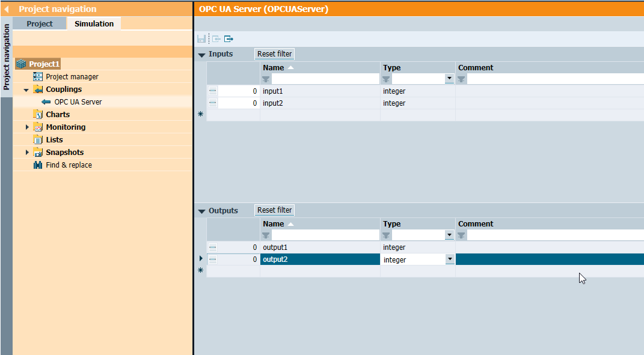The width and height of the screenshot is (644, 355).
Task: Focus the Name filter field in Outputs
Action: tap(325, 235)
